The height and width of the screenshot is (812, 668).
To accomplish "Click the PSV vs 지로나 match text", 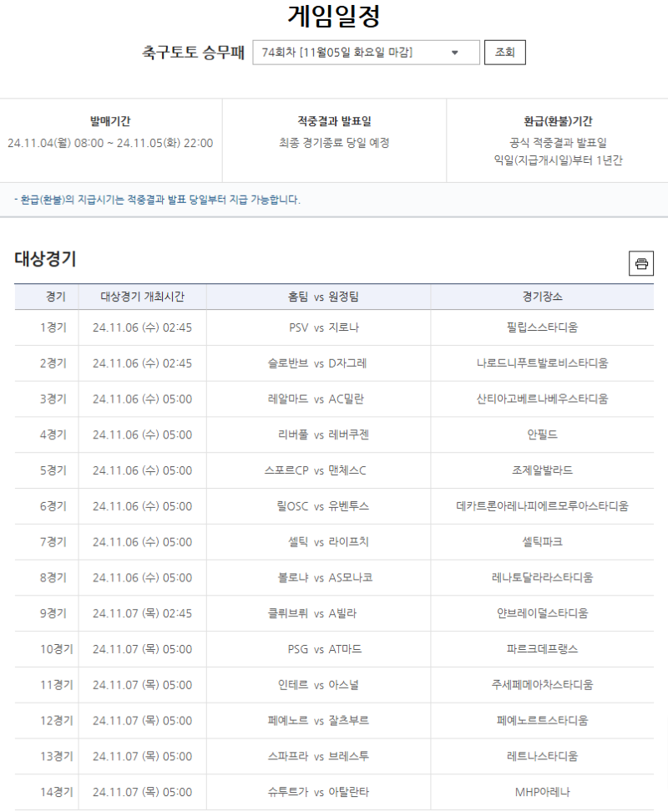I will click(323, 327).
